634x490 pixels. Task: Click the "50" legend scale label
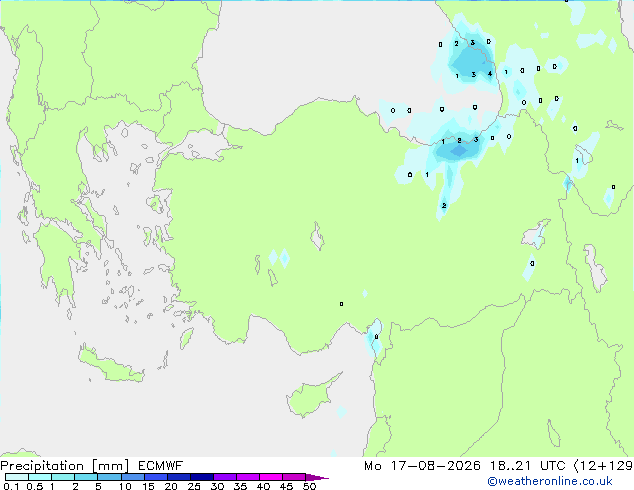pos(309,486)
